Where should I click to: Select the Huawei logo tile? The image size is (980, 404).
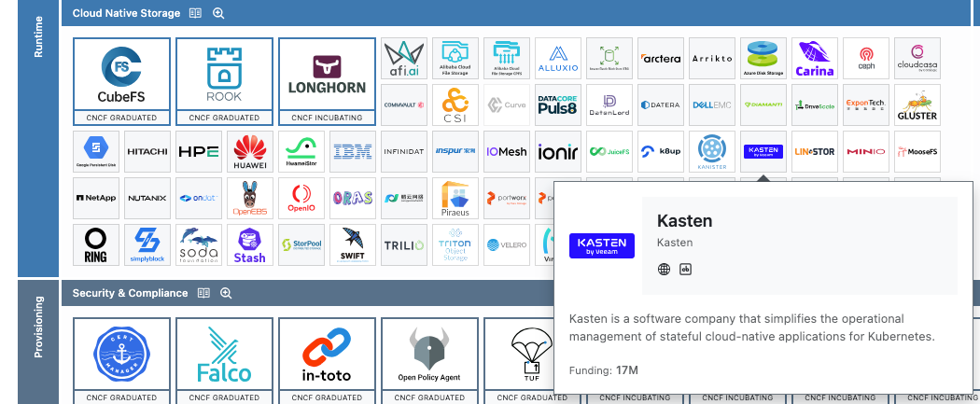point(250,151)
